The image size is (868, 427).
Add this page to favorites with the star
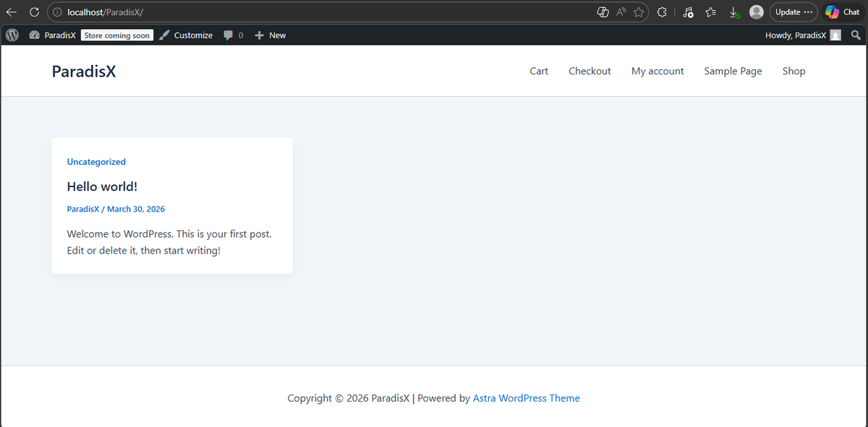tap(639, 12)
